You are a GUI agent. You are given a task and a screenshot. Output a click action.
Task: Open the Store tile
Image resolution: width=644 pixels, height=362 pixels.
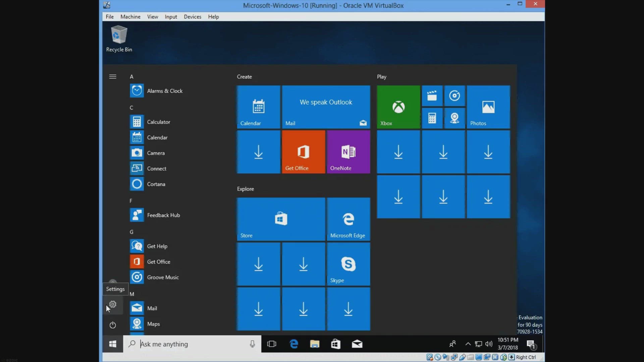(281, 219)
